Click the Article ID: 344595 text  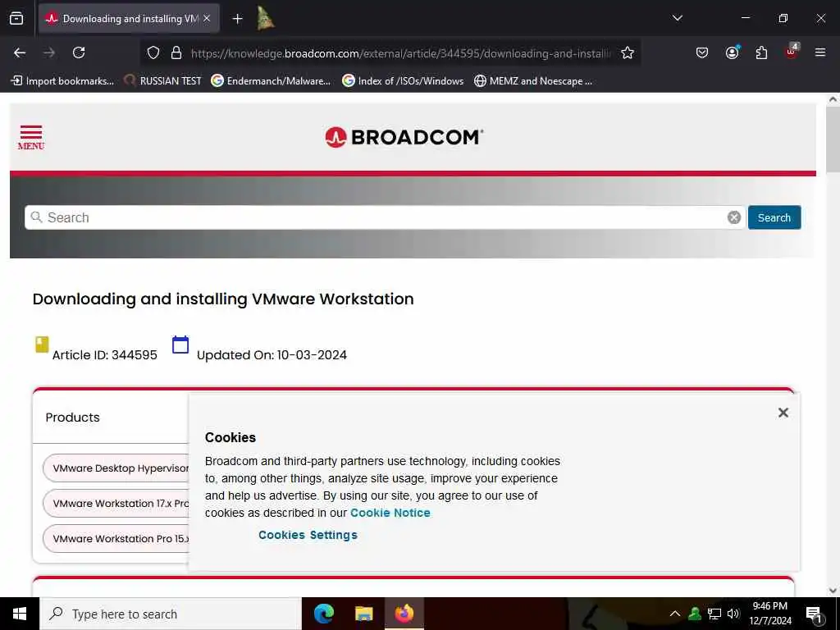pos(104,355)
